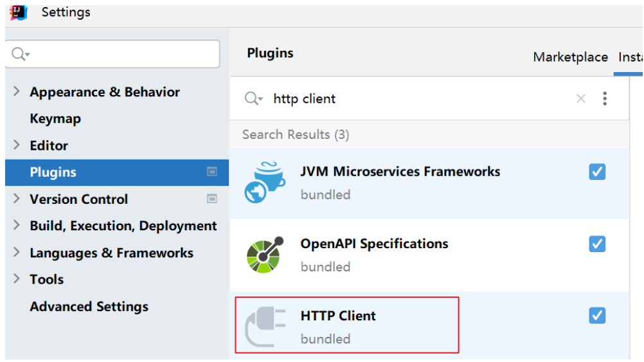Click the JVM Microservices Frameworks plugin icon

point(265,182)
